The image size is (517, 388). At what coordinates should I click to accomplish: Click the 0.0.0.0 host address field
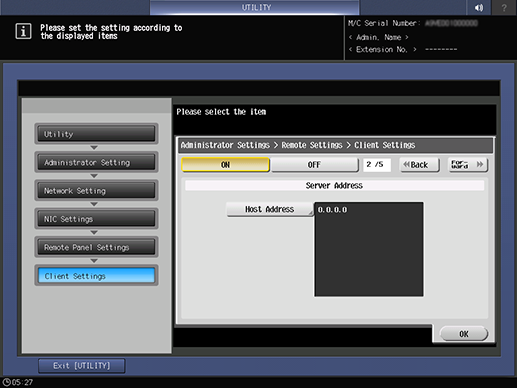tap(369, 249)
